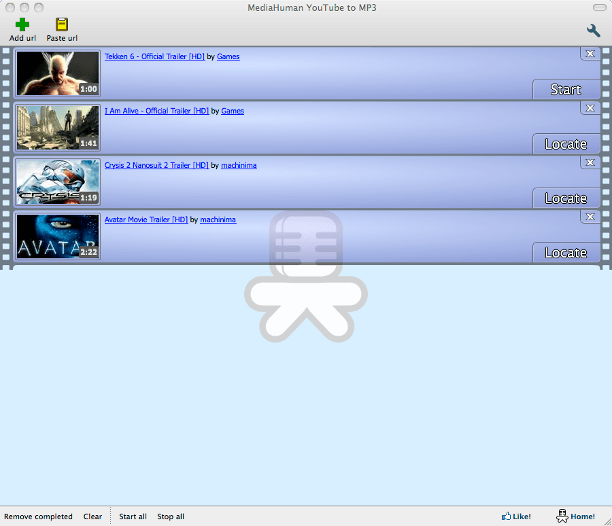Click Remove completed in the bottom bar
This screenshot has height=526, width=612.
(x=38, y=516)
